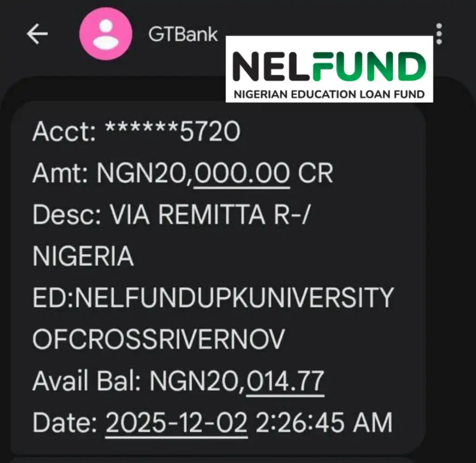Tap the back arrow to exit conversation
Viewport: 476px width, 463px height.
[x=38, y=33]
